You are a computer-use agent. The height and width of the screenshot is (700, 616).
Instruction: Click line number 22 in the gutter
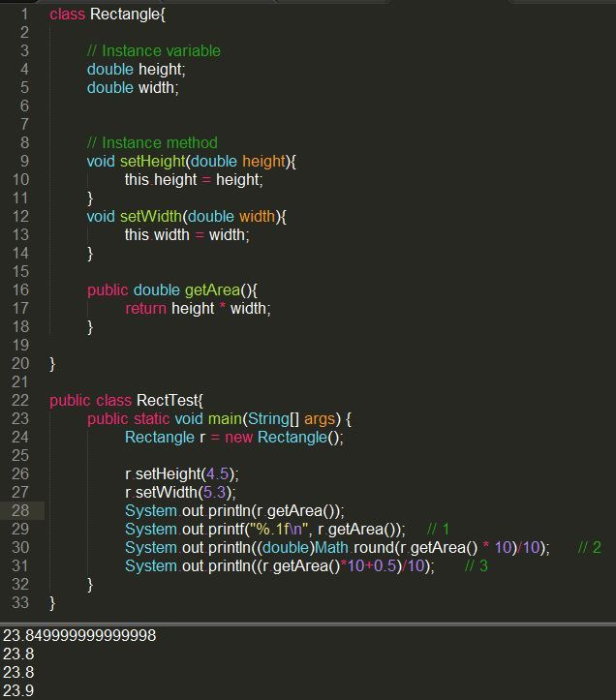20,401
